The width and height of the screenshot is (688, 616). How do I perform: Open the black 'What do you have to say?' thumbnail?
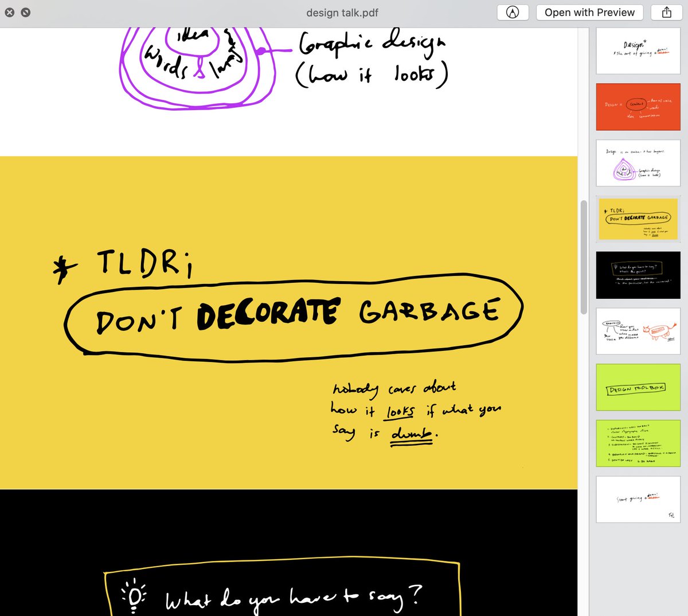pyautogui.click(x=638, y=275)
